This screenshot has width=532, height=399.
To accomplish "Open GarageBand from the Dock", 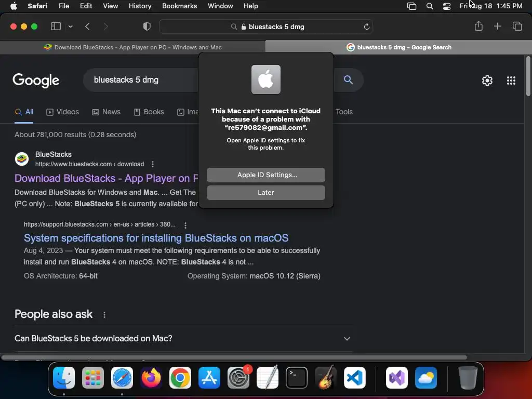I will (326, 378).
